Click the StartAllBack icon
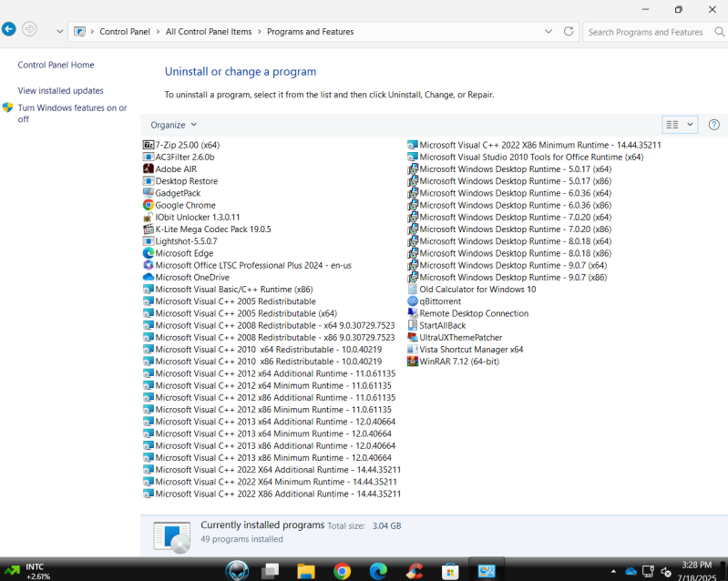 click(412, 325)
